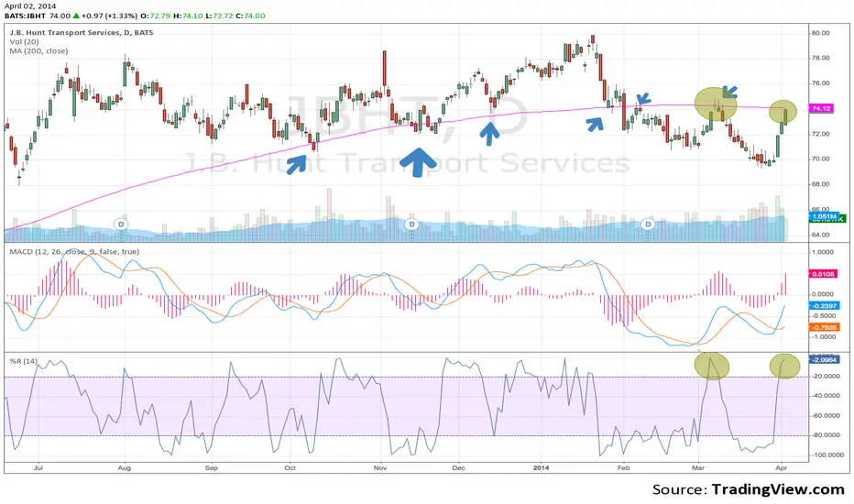Click the "L:72.72" low price value
The width and height of the screenshot is (854, 504).
(x=219, y=16)
